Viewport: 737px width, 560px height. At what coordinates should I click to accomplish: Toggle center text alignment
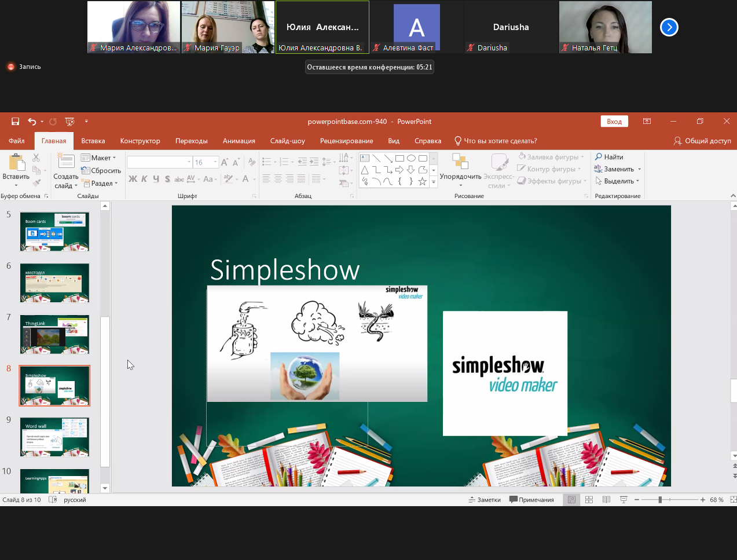pyautogui.click(x=278, y=179)
